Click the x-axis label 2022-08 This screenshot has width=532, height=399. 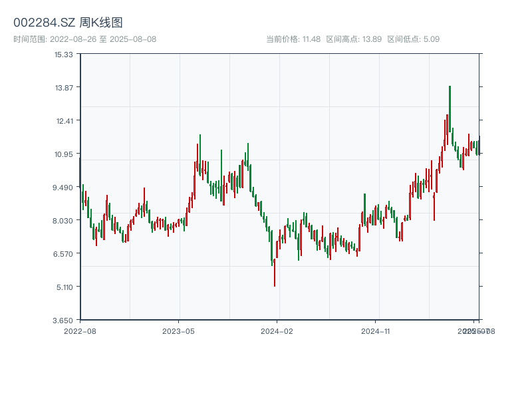point(80,331)
